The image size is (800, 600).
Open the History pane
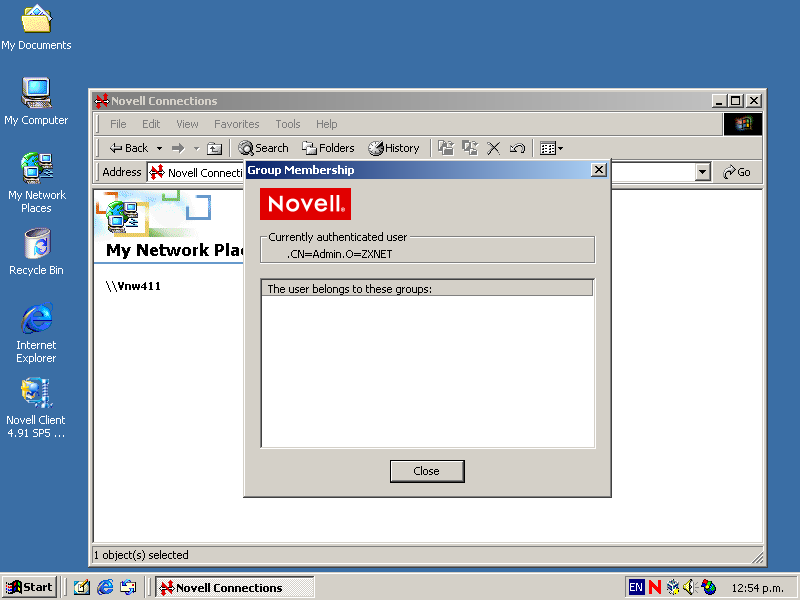point(393,148)
